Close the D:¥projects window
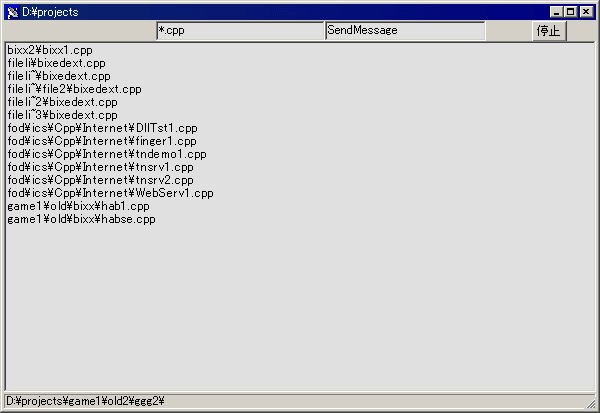 coord(586,12)
